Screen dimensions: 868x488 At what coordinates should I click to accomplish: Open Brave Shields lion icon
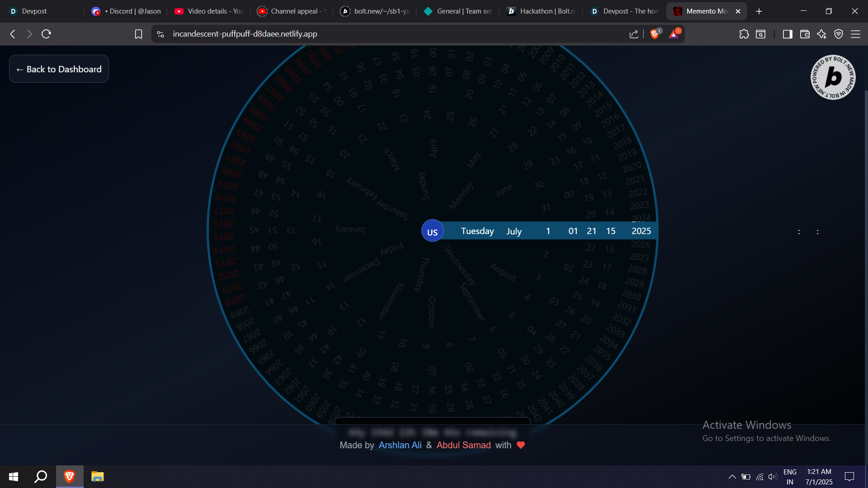click(654, 34)
